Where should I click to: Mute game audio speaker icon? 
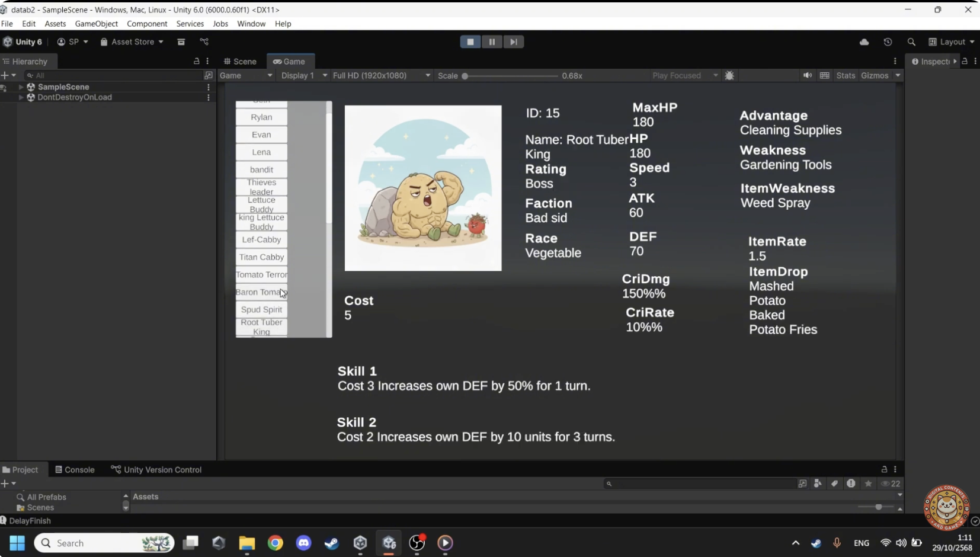tap(807, 76)
